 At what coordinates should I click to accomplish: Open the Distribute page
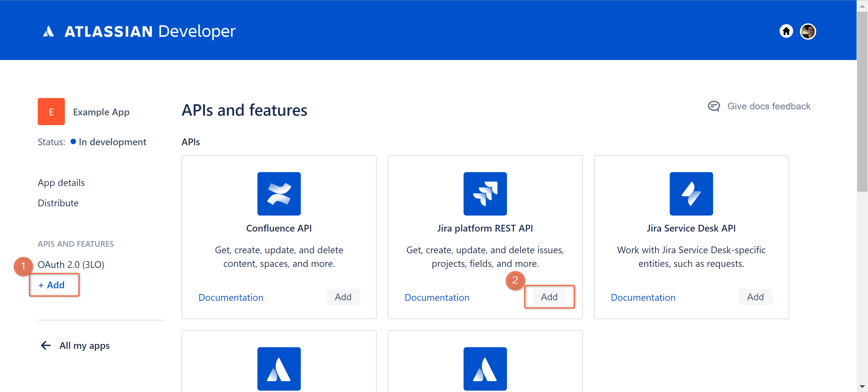click(x=58, y=203)
